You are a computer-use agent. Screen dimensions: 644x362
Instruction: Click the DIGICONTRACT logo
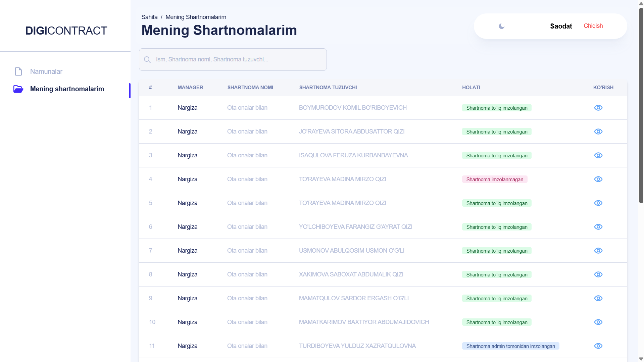click(x=66, y=31)
